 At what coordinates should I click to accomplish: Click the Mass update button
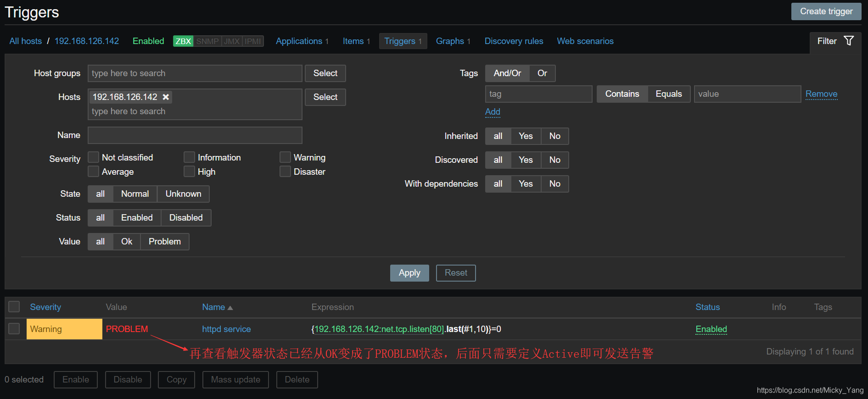tap(235, 380)
